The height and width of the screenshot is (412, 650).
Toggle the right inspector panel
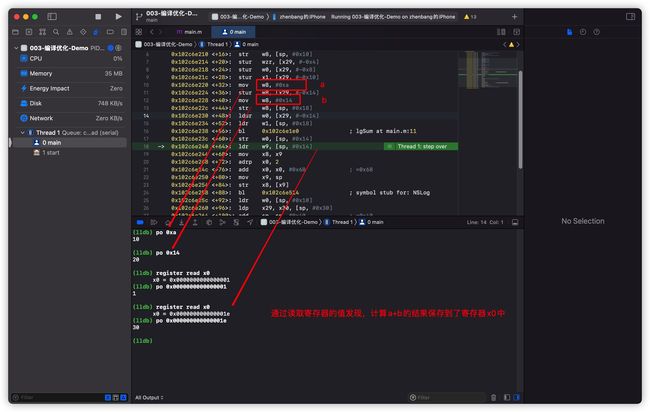point(631,17)
